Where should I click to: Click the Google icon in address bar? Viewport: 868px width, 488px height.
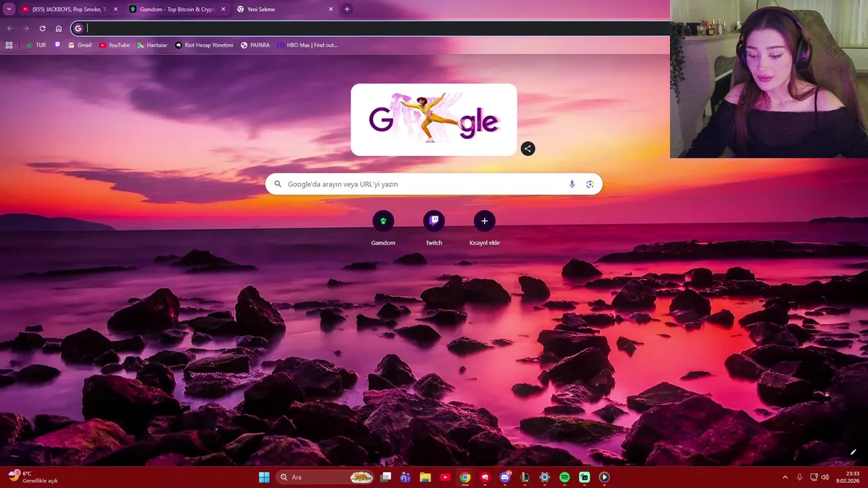click(78, 28)
